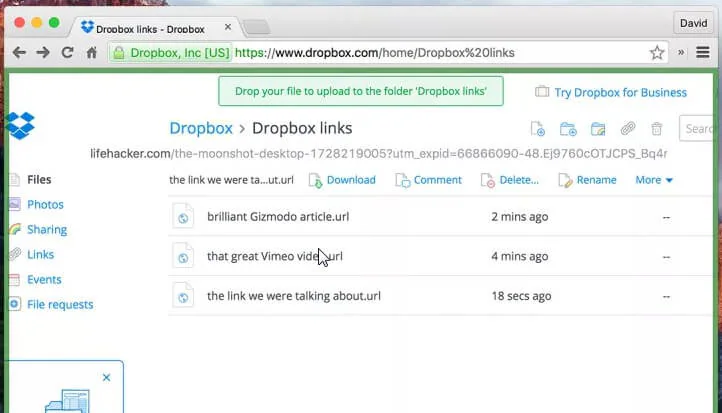Rename the selected file

tap(596, 180)
